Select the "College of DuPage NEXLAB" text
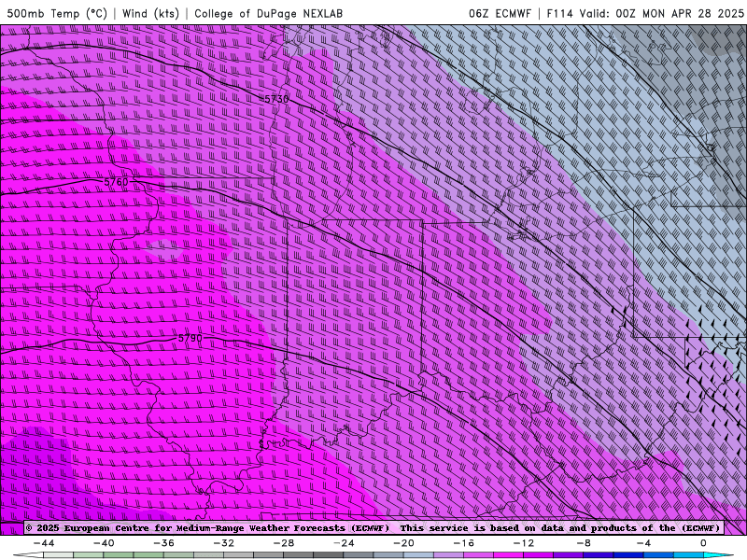The width and height of the screenshot is (747, 560). point(268,13)
